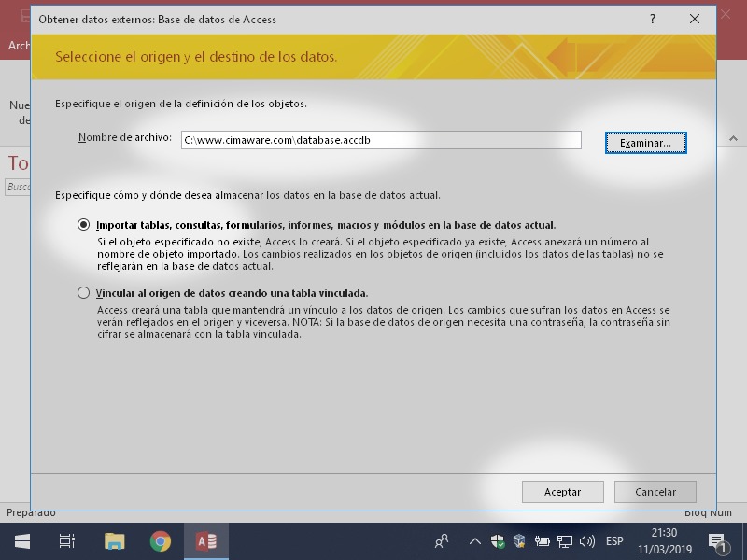This screenshot has height=560, width=747.
Task: Open Windows Defender security tray icon
Action: 498,541
